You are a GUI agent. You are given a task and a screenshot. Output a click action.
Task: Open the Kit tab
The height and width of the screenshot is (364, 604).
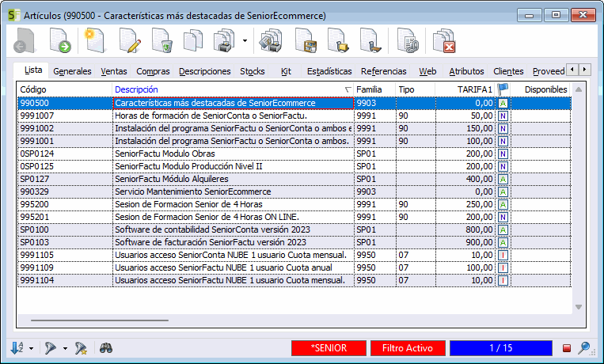286,71
